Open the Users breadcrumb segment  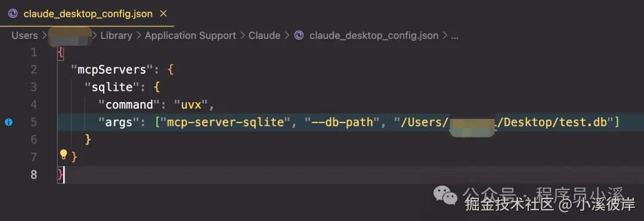click(24, 36)
